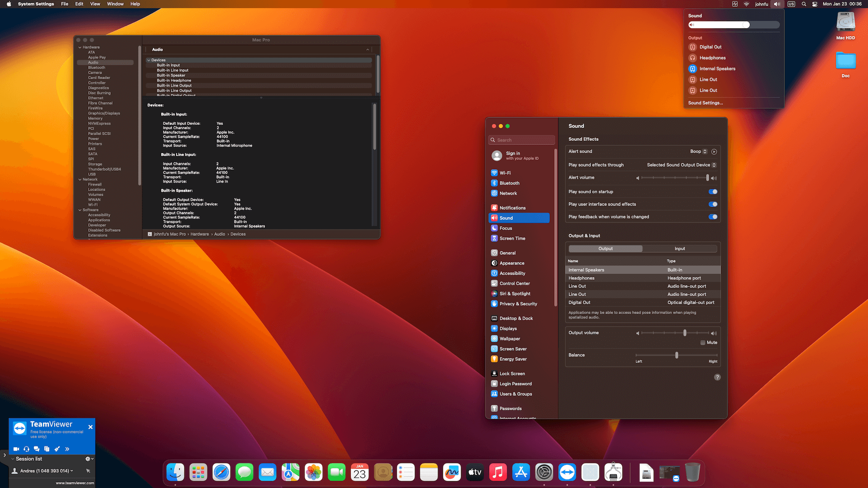Select Bluetooth in Mac Pro hardware list

(97, 68)
